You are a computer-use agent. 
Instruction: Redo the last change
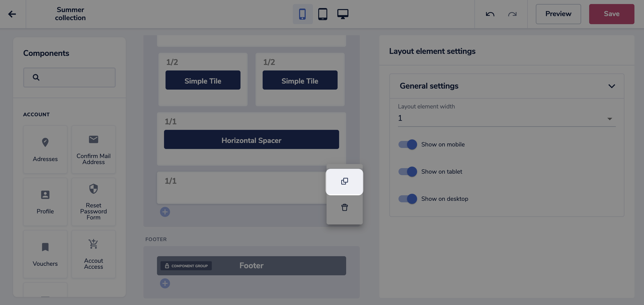coord(512,14)
